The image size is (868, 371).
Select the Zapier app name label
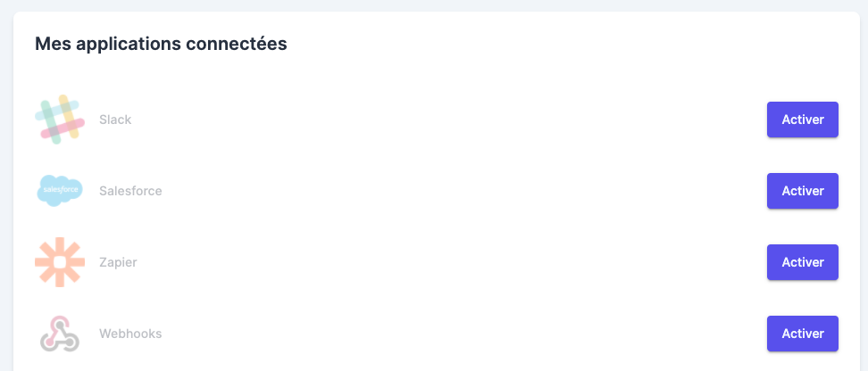pyautogui.click(x=118, y=262)
